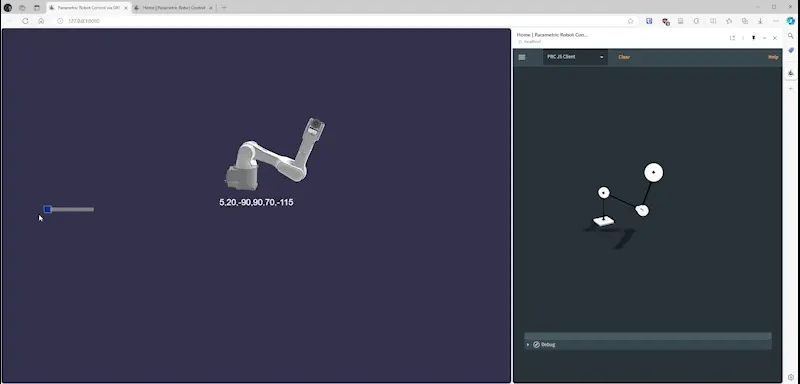Open split screen icon in browser toolbar

click(713, 21)
